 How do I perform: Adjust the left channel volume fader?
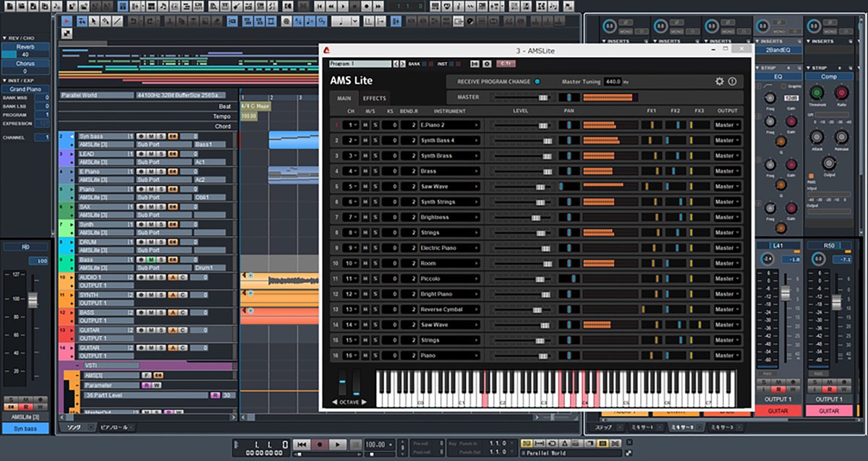pyautogui.click(x=32, y=300)
